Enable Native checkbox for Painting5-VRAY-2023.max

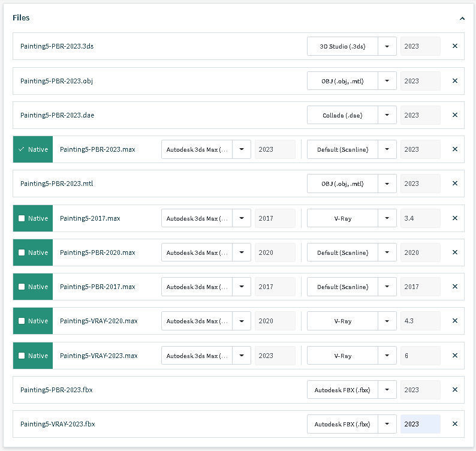coord(22,356)
